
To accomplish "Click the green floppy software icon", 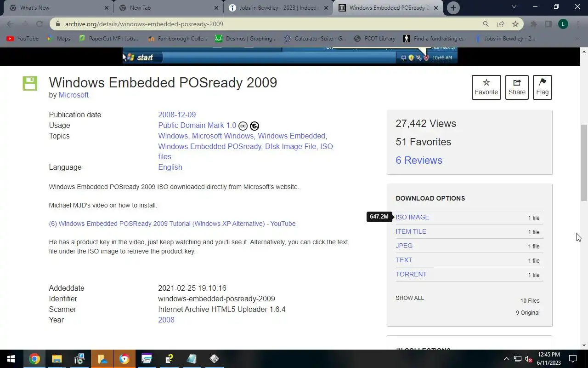I will click(x=30, y=83).
